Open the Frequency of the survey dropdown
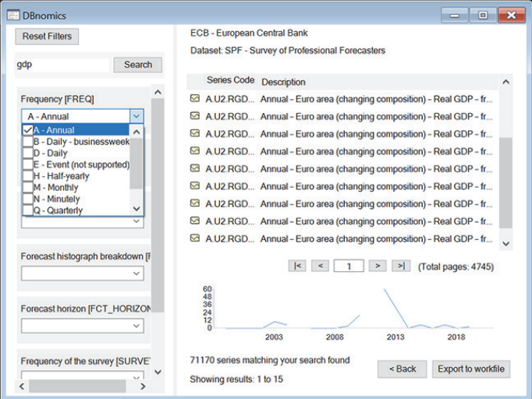 pyautogui.click(x=83, y=376)
